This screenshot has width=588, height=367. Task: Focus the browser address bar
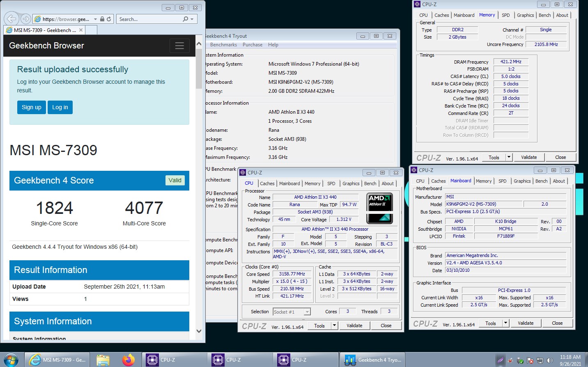(x=67, y=19)
